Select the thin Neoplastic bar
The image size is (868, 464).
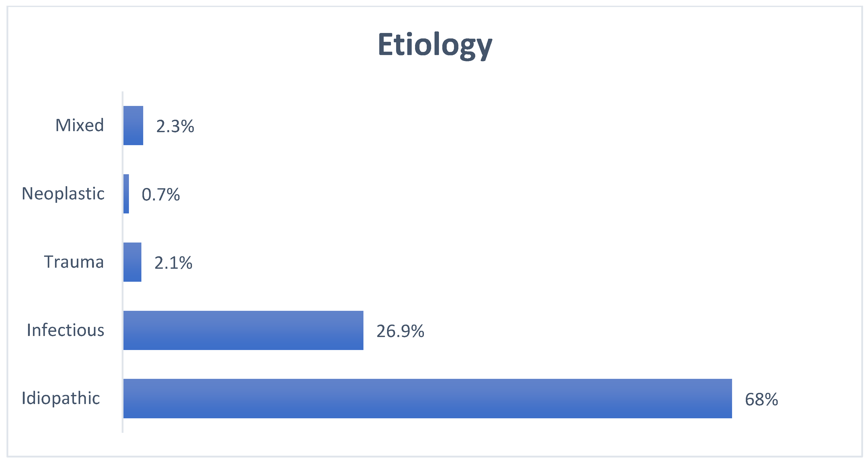[x=126, y=194]
